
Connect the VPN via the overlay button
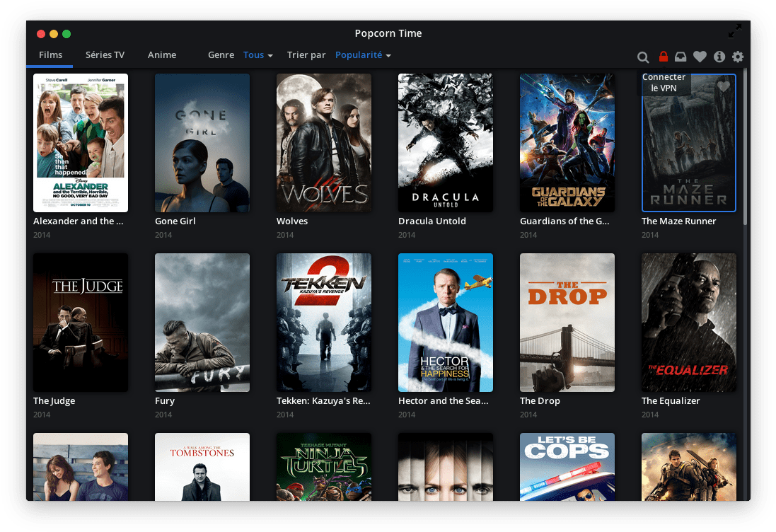tap(664, 82)
